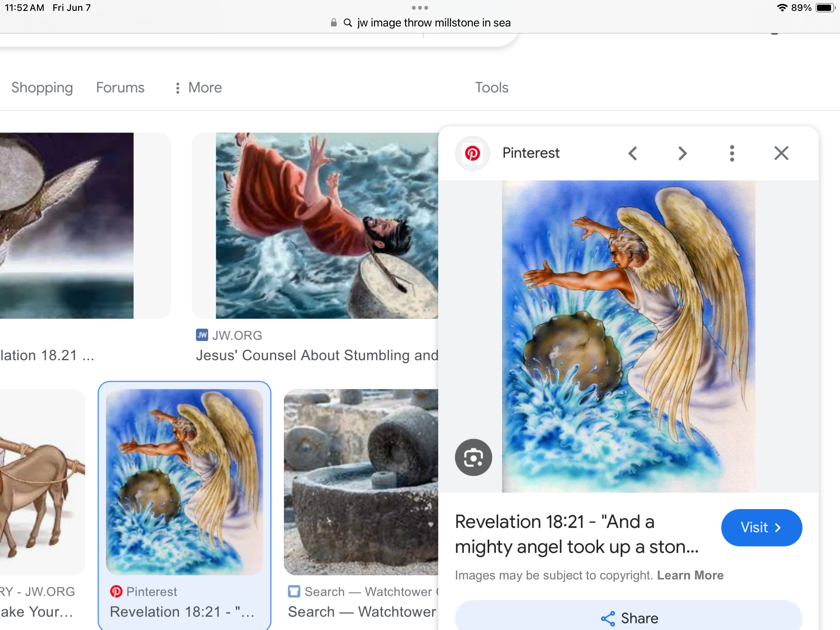Tap the Pinterest name in the preview panel header
This screenshot has width=840, height=630.
pyautogui.click(x=531, y=153)
